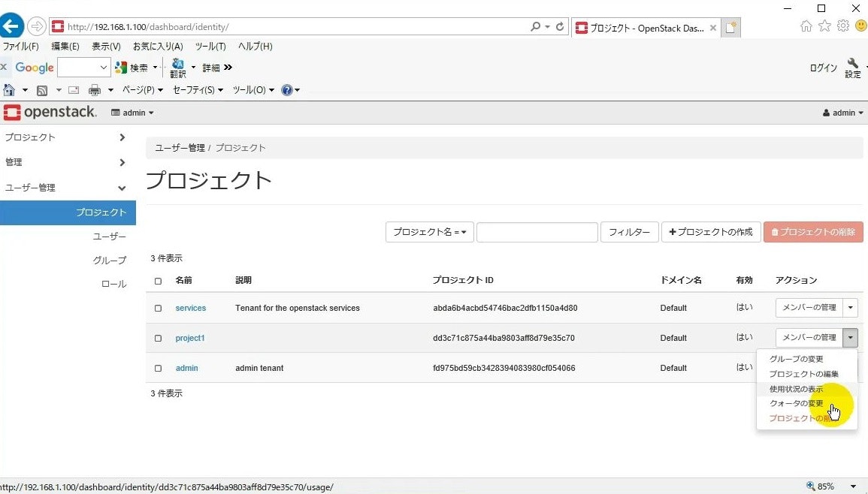
Task: Click メンバーの管理 for services
Action: coord(809,308)
